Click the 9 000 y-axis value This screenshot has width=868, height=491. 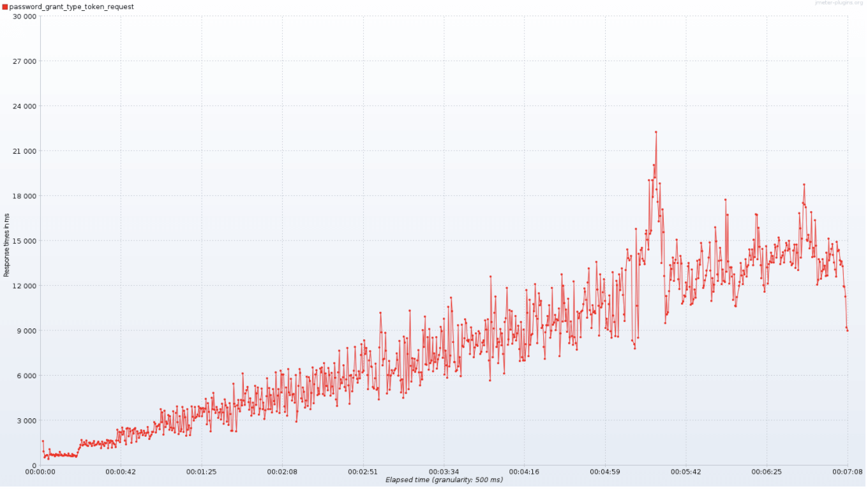pos(27,330)
